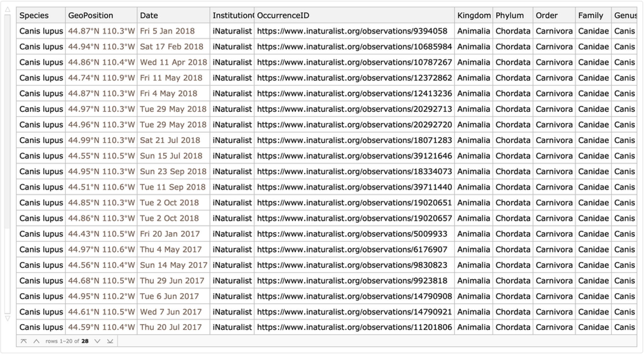Click the rows 1–20 of 28 indicator
Screen dimensions: 644x363
click(x=67, y=341)
